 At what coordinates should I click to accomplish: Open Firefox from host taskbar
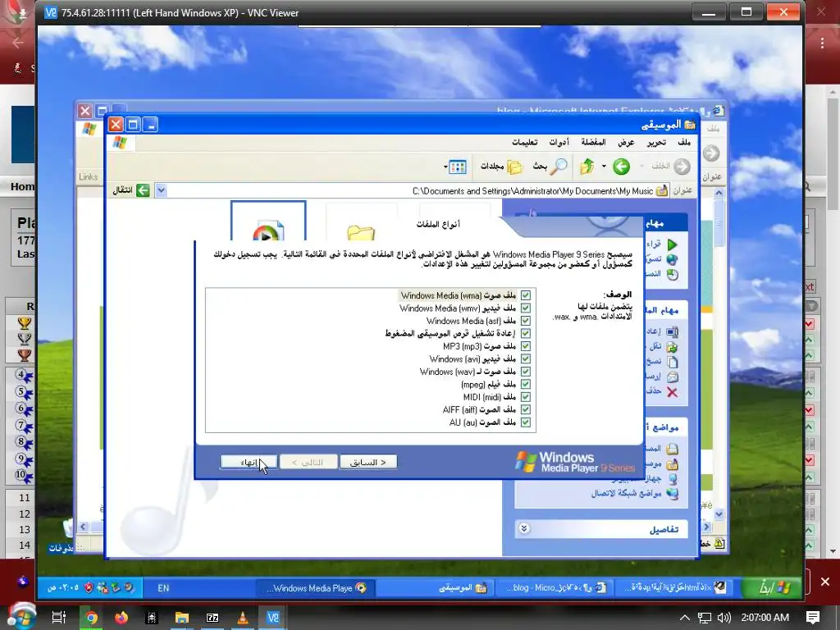(121, 618)
